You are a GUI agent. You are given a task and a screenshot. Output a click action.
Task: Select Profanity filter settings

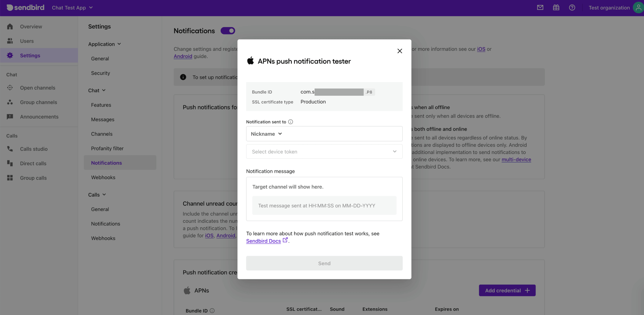pos(107,148)
